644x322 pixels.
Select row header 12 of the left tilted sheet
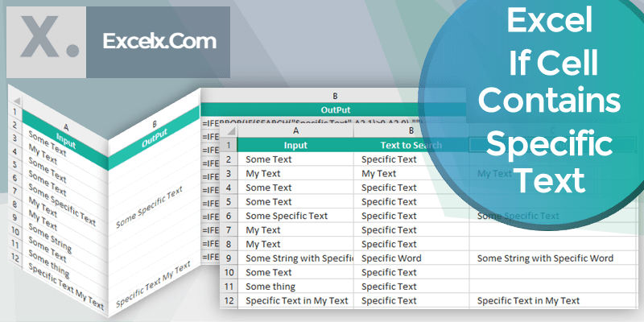point(14,258)
